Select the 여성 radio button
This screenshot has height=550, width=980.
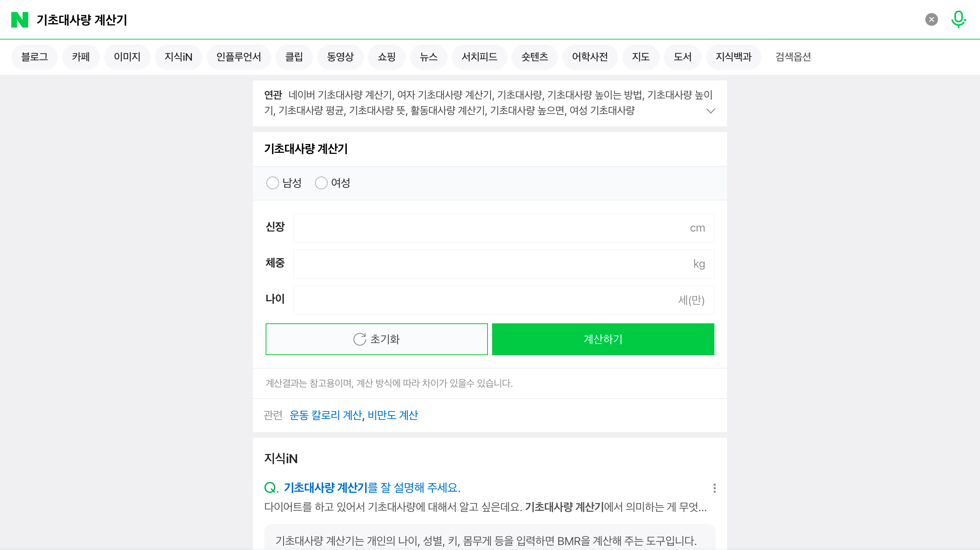(x=321, y=183)
